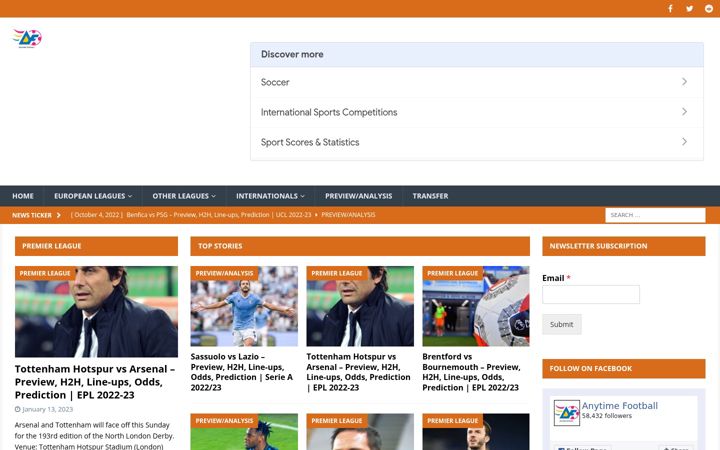Expand the Other Leagues dropdown menu

tap(184, 196)
